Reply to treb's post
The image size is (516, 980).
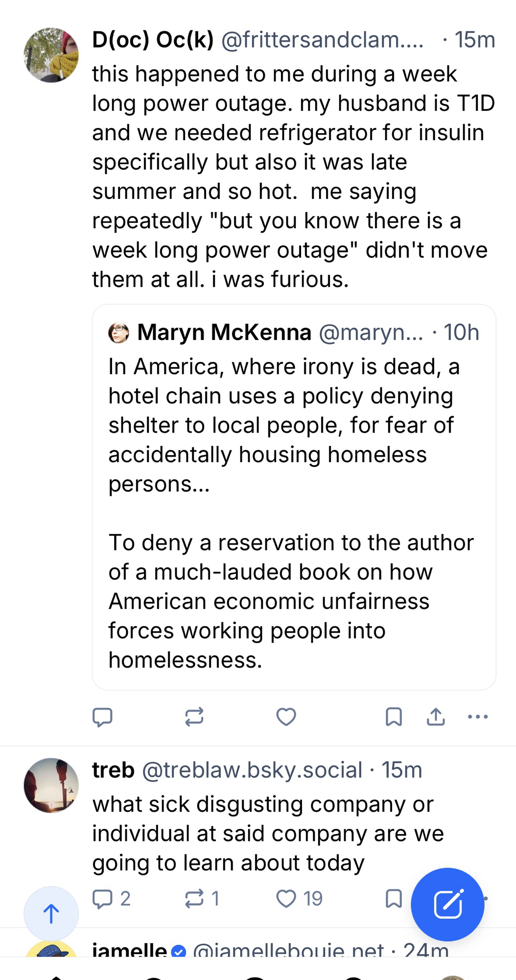pyautogui.click(x=102, y=899)
